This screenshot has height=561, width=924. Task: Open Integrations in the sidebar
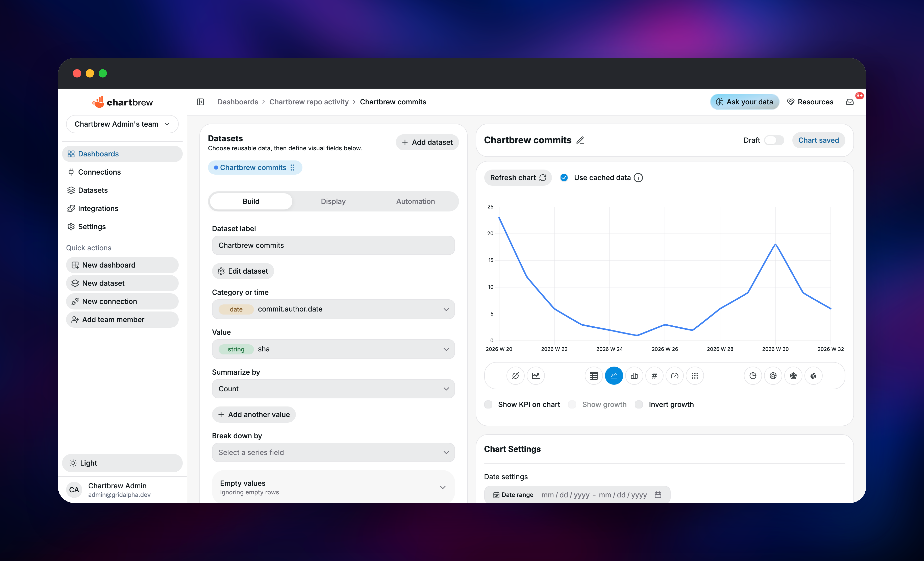(x=122, y=209)
